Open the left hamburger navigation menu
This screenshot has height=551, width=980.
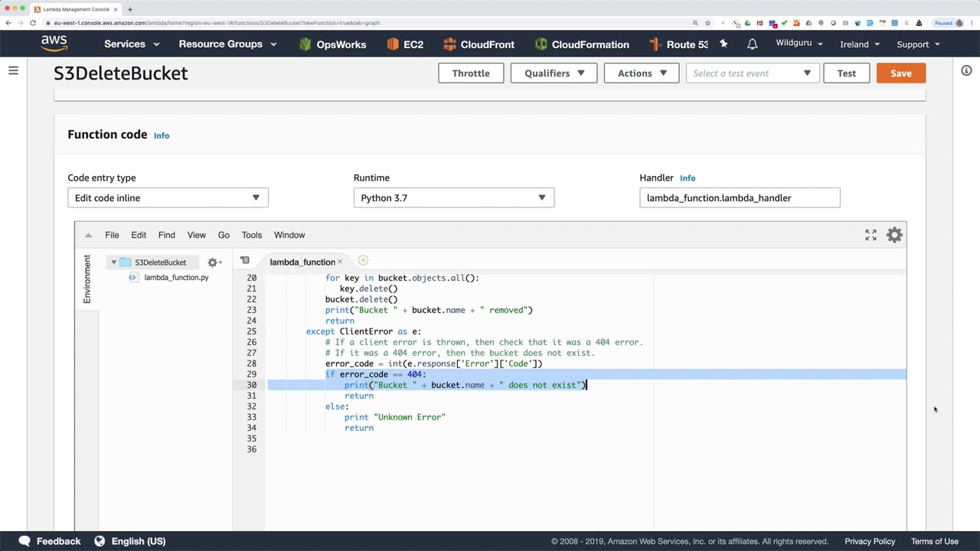[13, 71]
